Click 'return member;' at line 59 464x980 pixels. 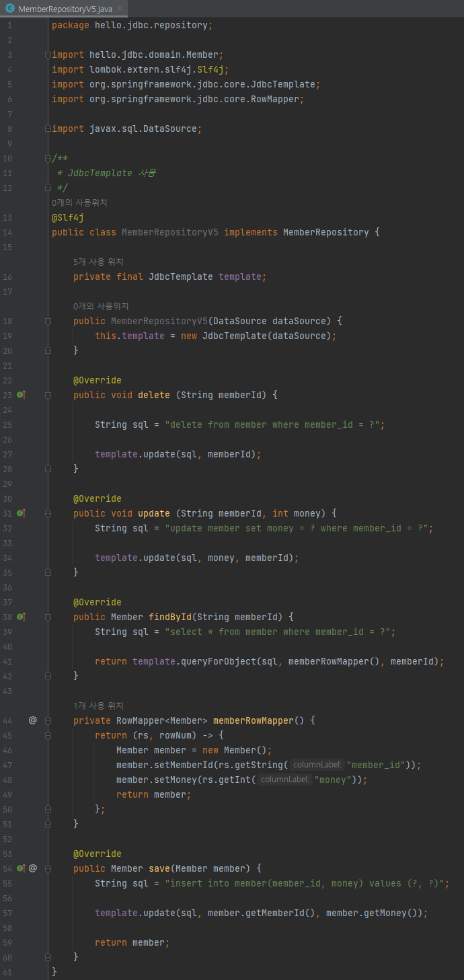coord(132,942)
